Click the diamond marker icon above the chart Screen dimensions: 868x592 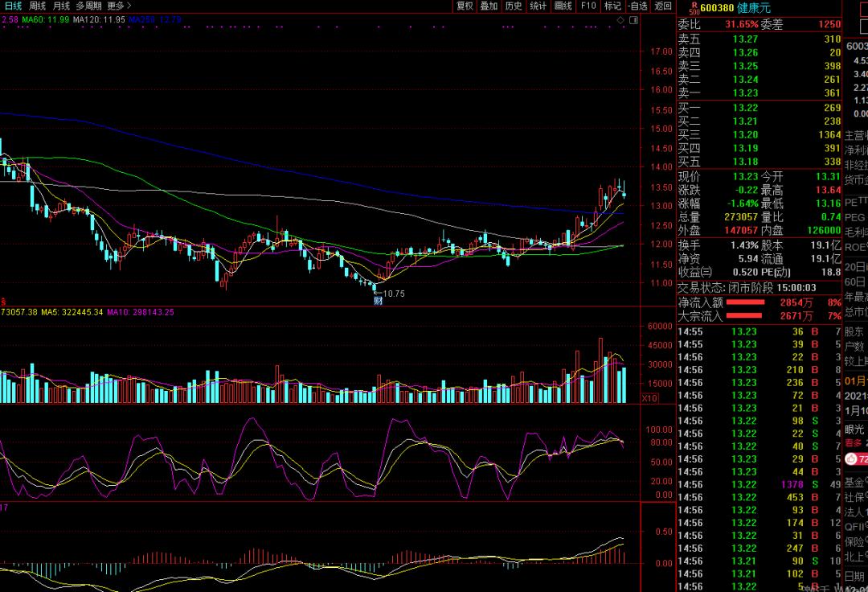coord(620,19)
